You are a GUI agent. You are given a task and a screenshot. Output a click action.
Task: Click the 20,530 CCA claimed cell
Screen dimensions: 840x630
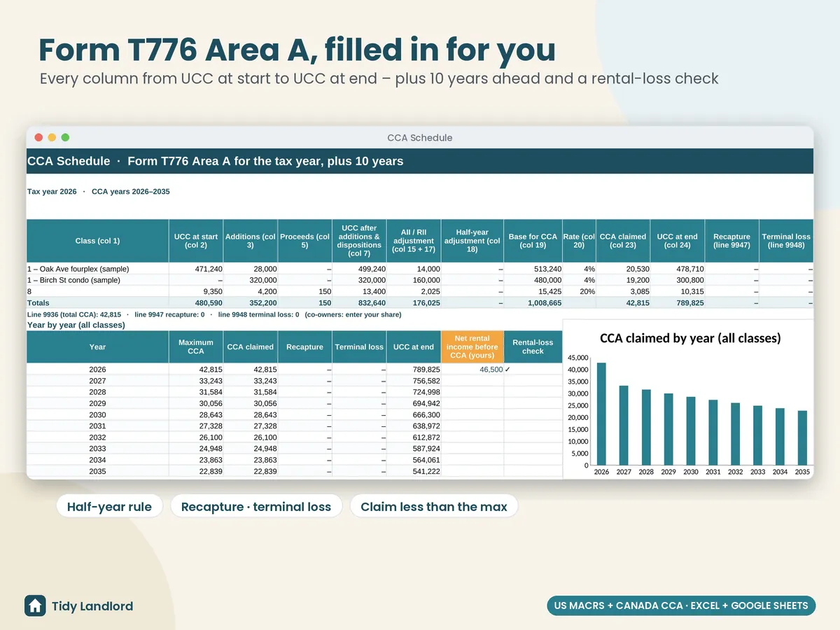[623, 269]
